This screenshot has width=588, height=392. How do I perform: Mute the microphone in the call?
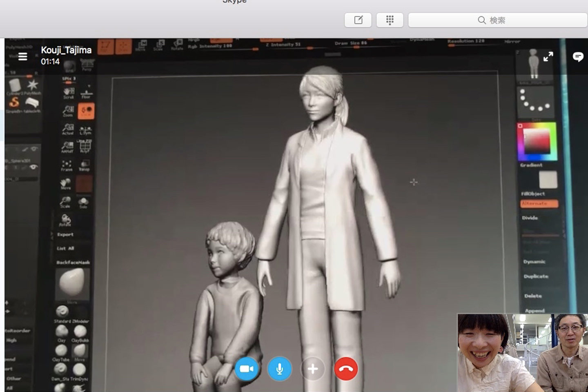point(279,369)
